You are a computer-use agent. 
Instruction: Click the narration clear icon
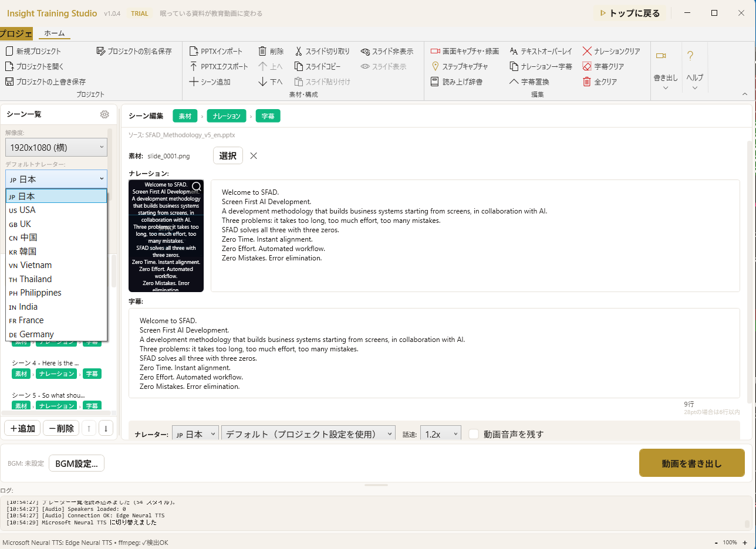pos(587,52)
